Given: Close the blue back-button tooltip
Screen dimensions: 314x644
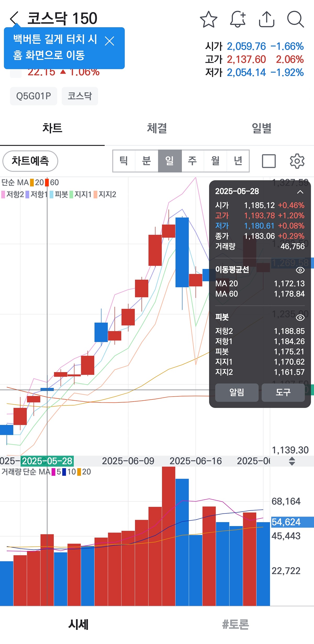Looking at the screenshot, I should 109,41.
